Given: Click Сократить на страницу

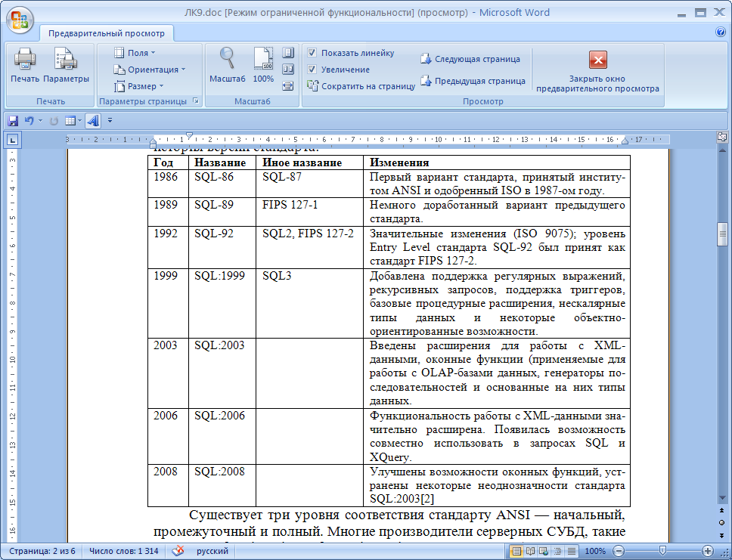Looking at the screenshot, I should [361, 86].
